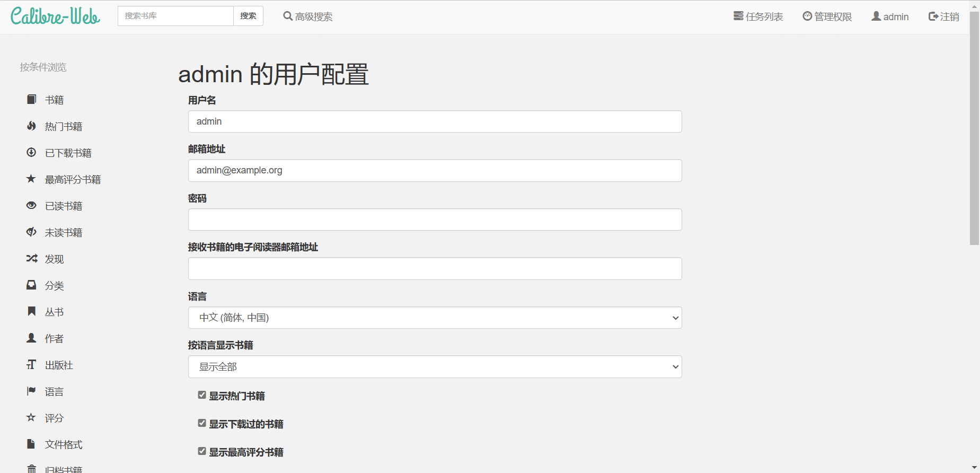
Task: Click the 用户名 input field
Action: 435,121
